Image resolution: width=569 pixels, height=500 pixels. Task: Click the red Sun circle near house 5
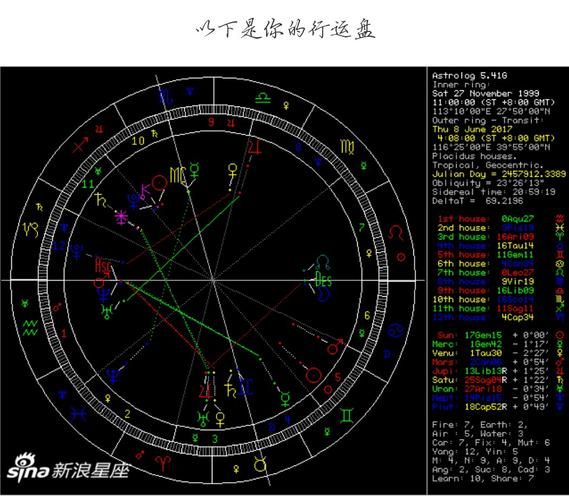314,376
